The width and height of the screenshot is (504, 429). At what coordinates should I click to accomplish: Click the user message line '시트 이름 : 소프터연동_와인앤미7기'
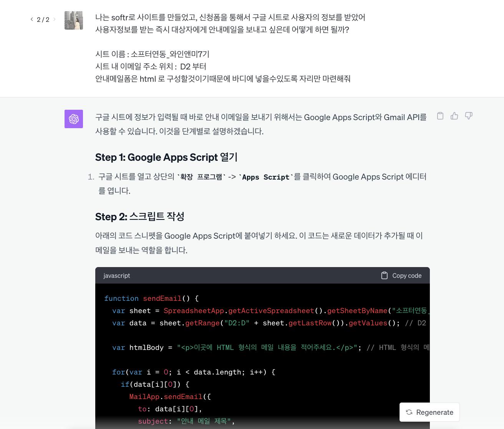click(x=152, y=54)
